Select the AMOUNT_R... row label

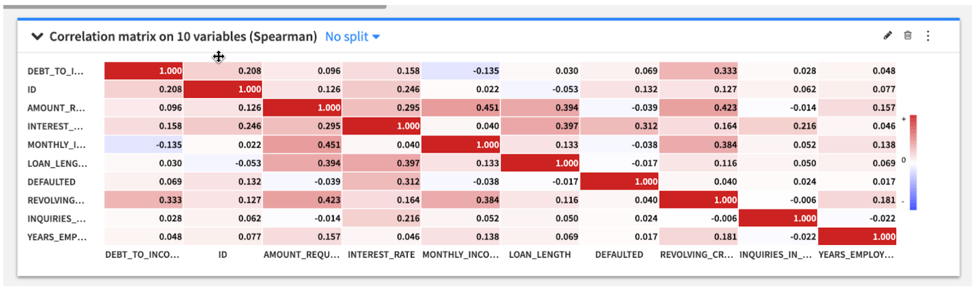(56, 108)
